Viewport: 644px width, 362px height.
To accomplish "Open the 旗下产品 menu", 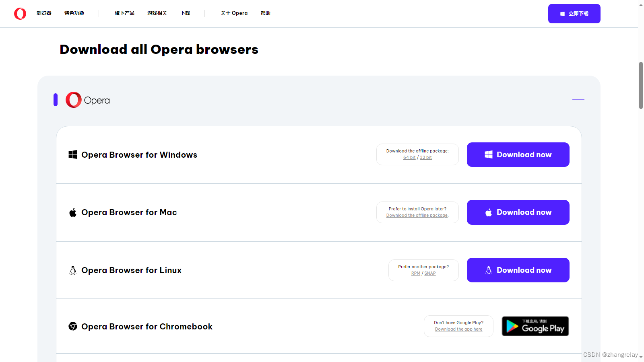I will tap(124, 13).
